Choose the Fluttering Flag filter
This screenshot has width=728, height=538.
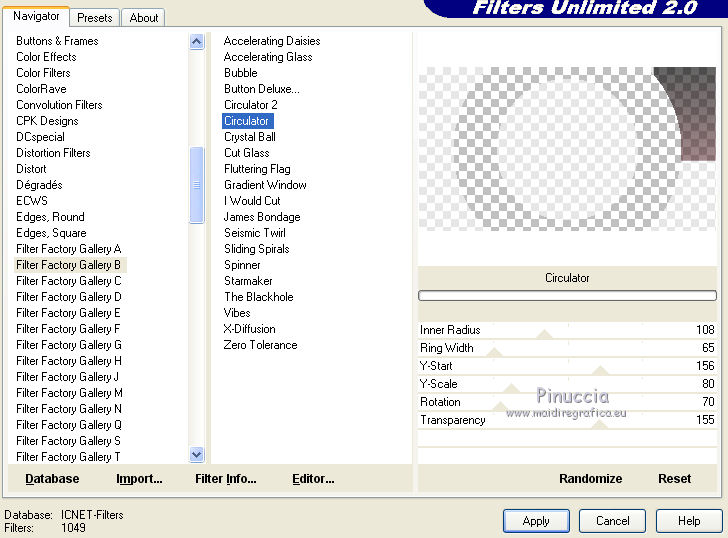click(257, 169)
